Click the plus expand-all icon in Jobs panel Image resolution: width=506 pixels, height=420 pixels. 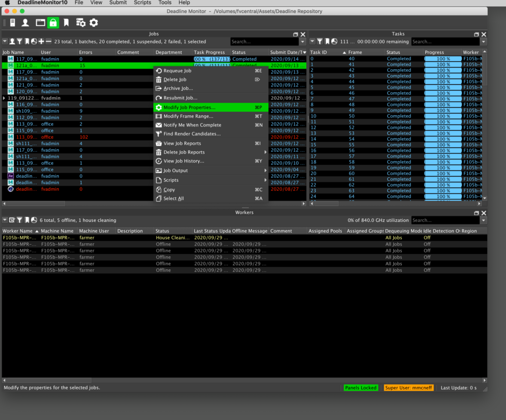[42, 42]
